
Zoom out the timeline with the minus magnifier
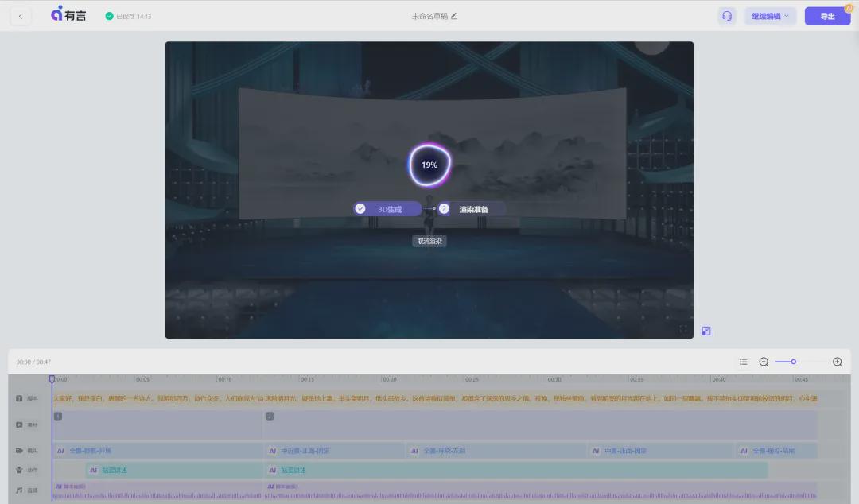pyautogui.click(x=763, y=361)
